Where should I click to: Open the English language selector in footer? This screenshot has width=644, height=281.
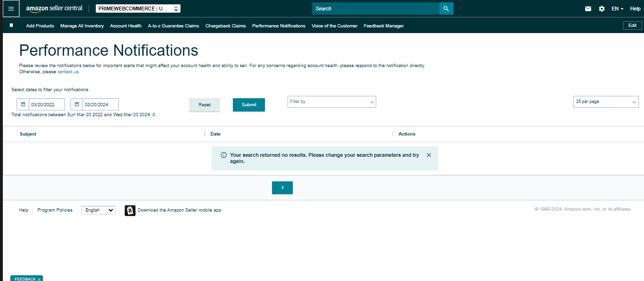tap(98, 210)
